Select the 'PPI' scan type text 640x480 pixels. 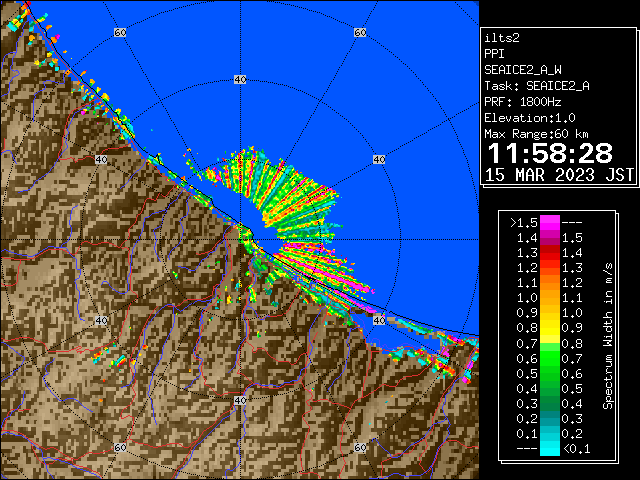pos(494,54)
